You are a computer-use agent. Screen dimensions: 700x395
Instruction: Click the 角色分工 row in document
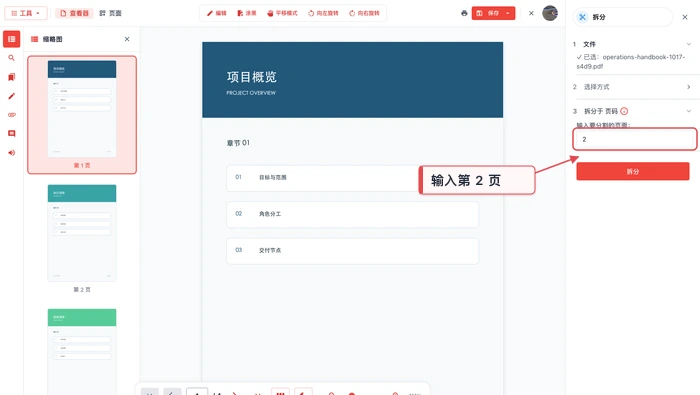click(352, 214)
